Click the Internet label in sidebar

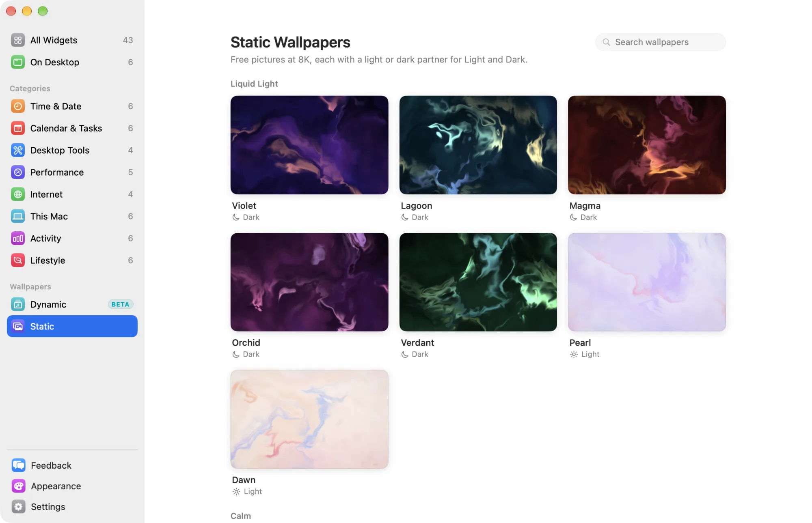(x=46, y=194)
